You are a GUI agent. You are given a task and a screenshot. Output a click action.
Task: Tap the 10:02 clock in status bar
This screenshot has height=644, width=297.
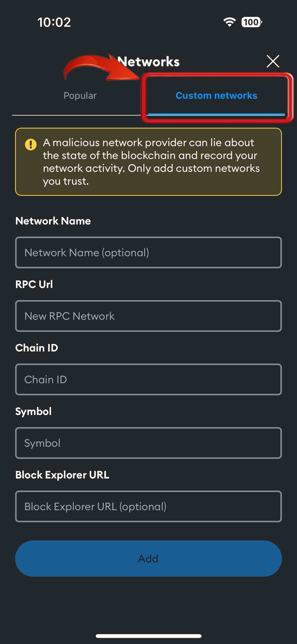coord(54,22)
